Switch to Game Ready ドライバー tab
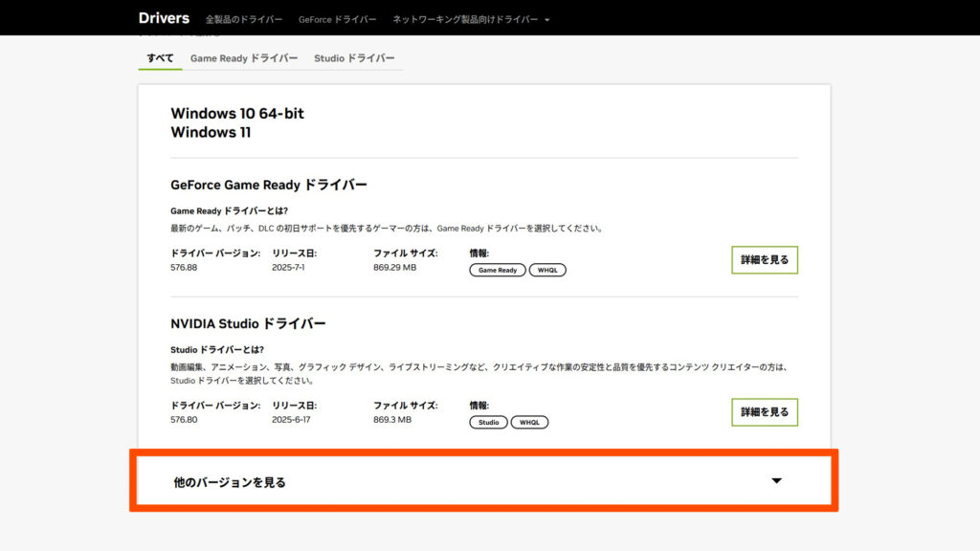980x551 pixels. click(244, 58)
